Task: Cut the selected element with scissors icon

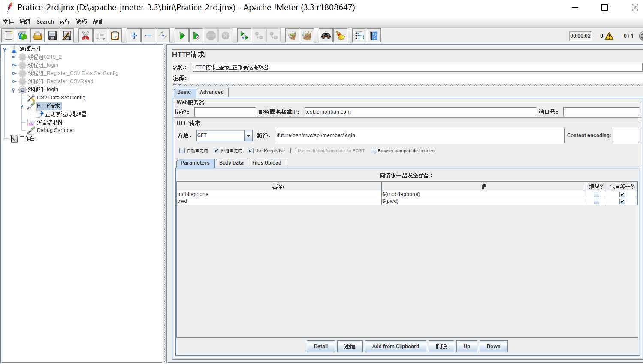Action: pyautogui.click(x=86, y=36)
